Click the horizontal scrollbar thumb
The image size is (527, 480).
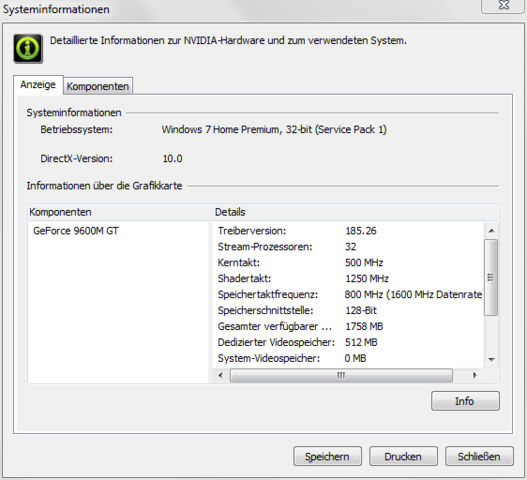click(x=341, y=375)
